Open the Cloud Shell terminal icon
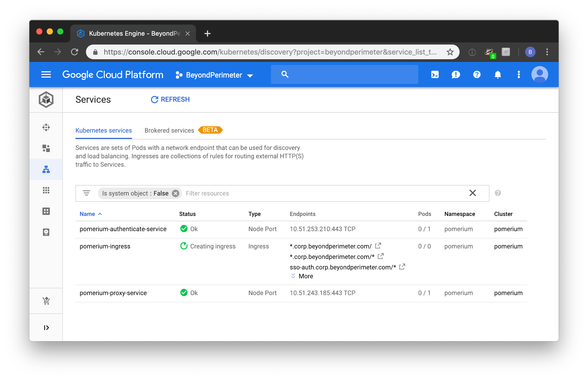 click(x=435, y=75)
